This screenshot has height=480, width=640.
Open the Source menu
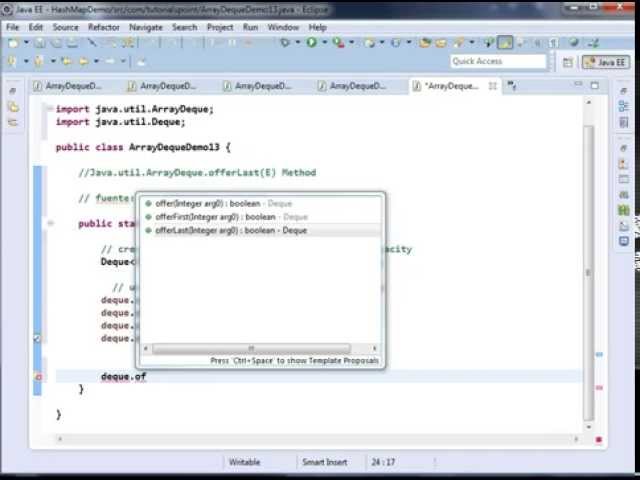(x=65, y=27)
